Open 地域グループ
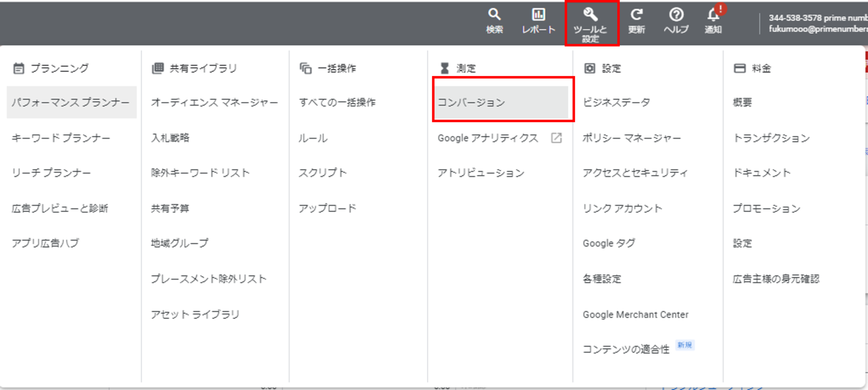The width and height of the screenshot is (868, 390). [x=180, y=243]
